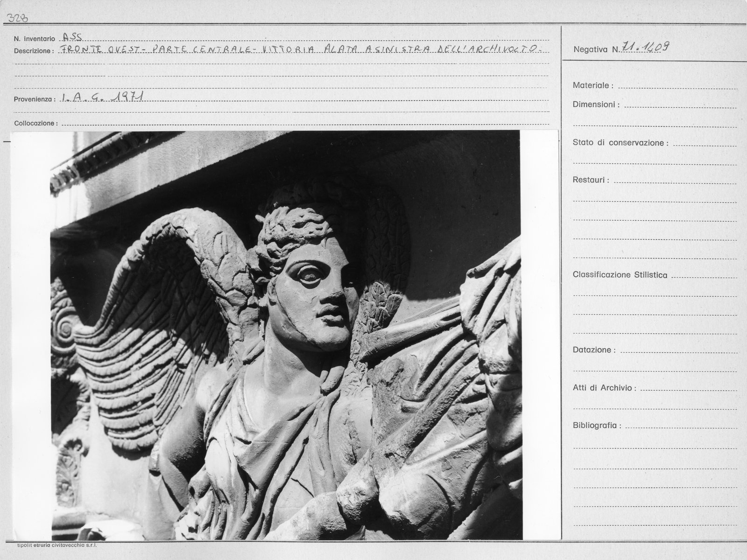Click the 'Datazione :' field label
Screen dimensions: 747x560
594,350
